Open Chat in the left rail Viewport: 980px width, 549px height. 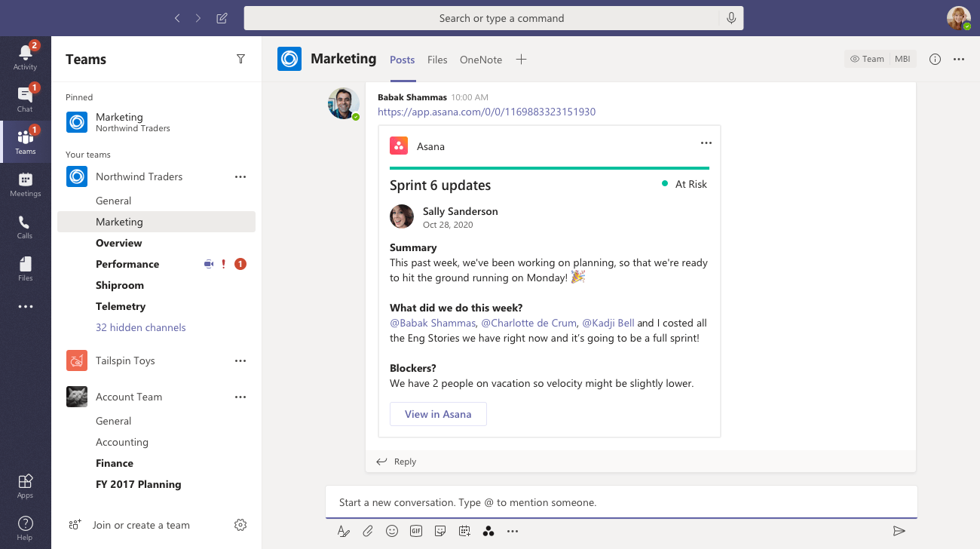click(26, 100)
